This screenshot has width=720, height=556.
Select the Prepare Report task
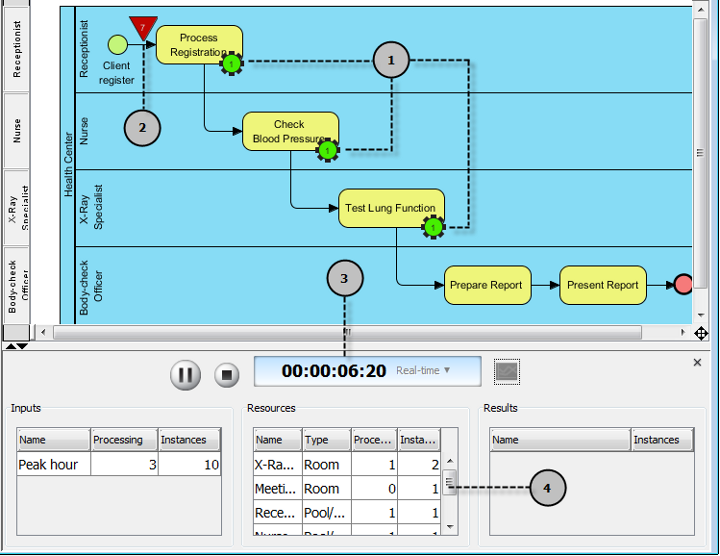click(488, 285)
